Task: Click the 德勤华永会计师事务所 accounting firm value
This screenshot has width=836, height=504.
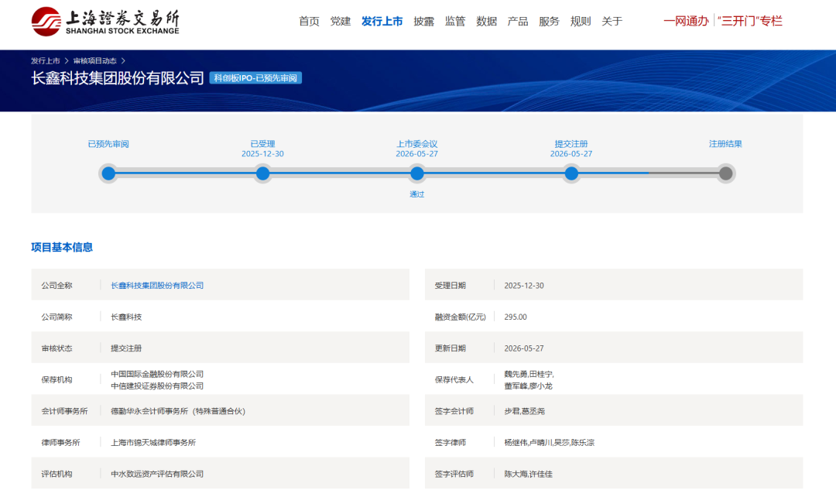Action: [178, 411]
